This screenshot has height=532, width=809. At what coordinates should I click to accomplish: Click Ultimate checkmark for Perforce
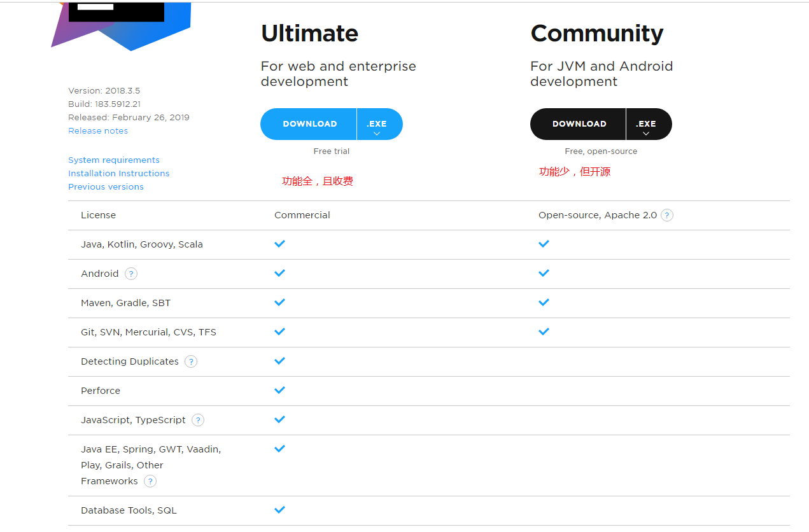(279, 390)
